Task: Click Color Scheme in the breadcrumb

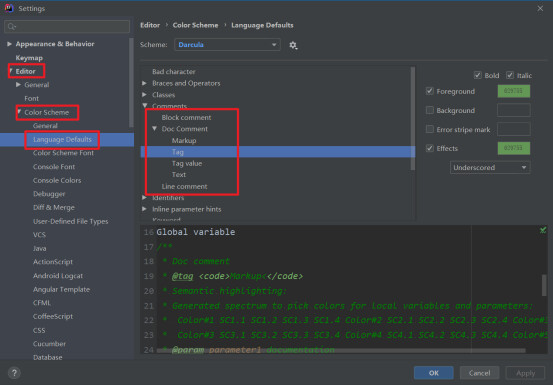Action: pyautogui.click(x=195, y=25)
